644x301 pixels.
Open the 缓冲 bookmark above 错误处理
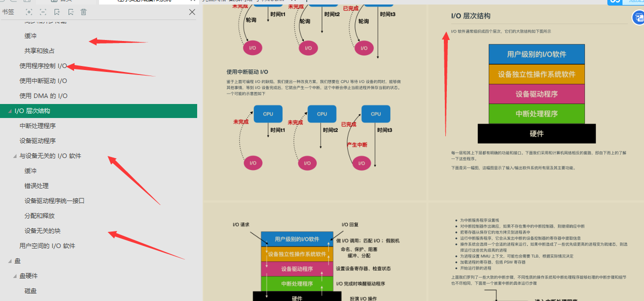click(x=31, y=171)
